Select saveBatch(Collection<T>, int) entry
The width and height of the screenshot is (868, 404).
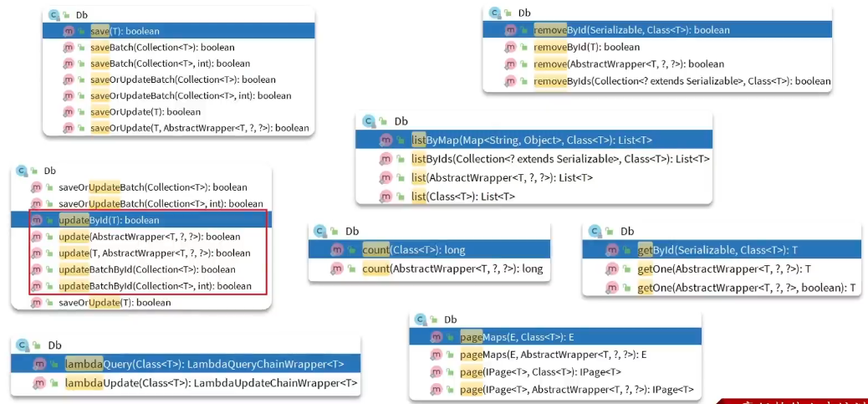(169, 64)
